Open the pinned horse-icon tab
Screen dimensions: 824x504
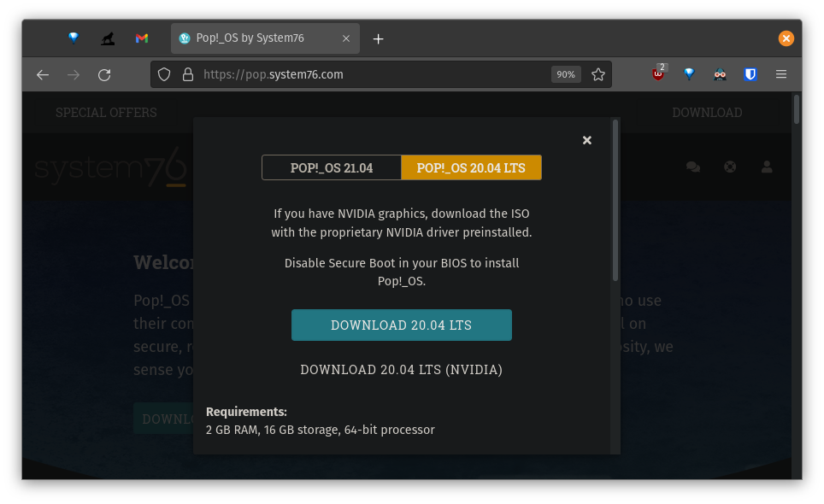tap(108, 38)
